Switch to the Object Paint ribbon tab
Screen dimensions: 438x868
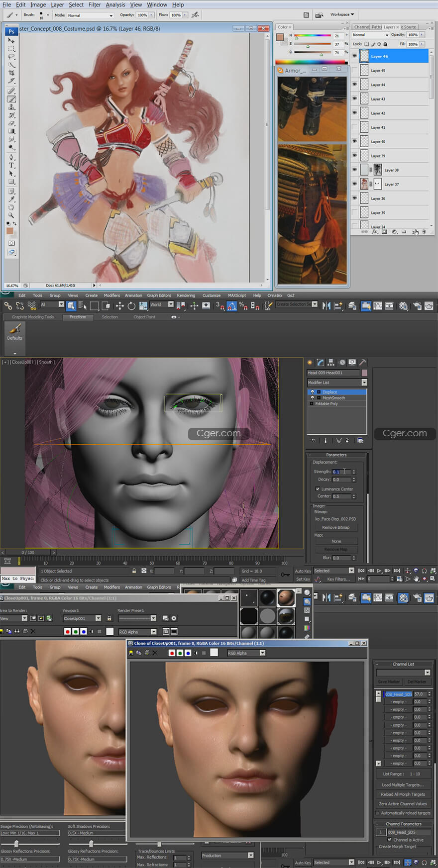click(x=144, y=317)
